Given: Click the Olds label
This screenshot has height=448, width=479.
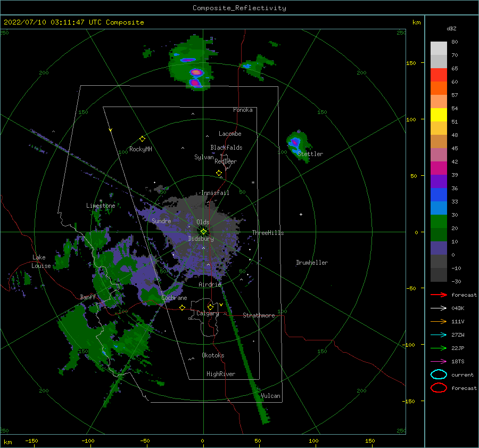Looking at the screenshot, I should point(203,222).
